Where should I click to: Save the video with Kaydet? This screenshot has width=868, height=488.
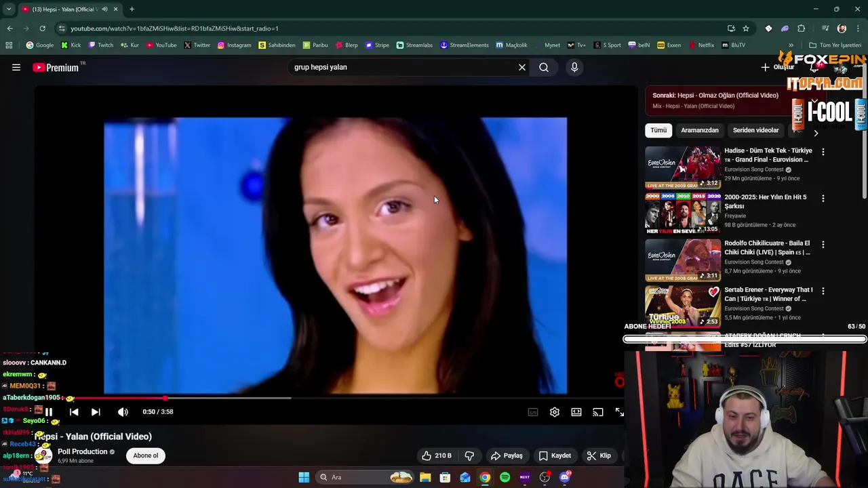point(555,455)
